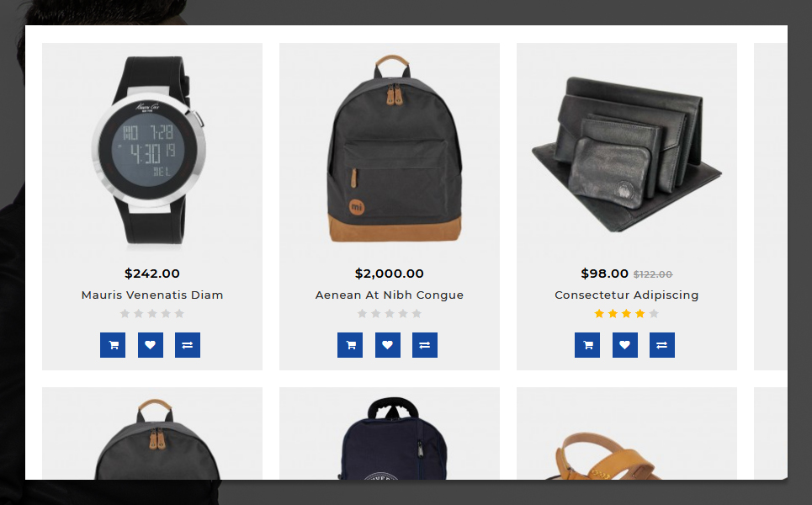The height and width of the screenshot is (505, 812).
Task: Compare the Consectetur Adipiscing wallet set
Action: 662,345
